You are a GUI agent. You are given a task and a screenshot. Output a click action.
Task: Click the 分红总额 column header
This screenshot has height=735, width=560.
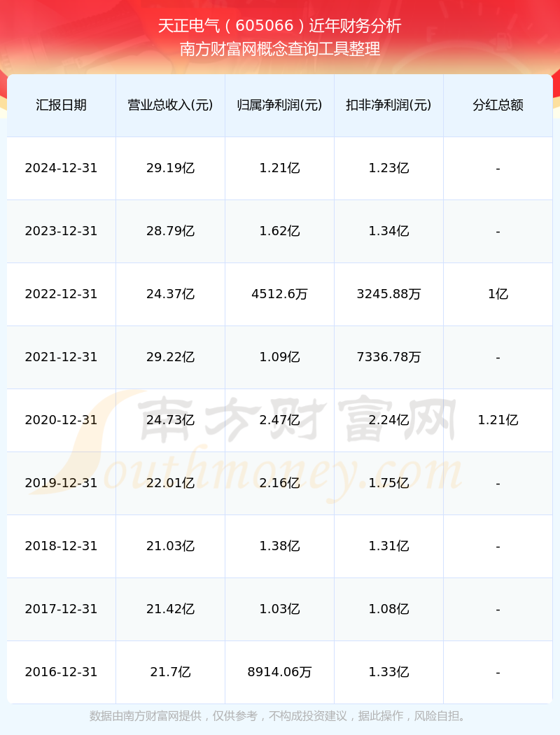[x=498, y=105]
